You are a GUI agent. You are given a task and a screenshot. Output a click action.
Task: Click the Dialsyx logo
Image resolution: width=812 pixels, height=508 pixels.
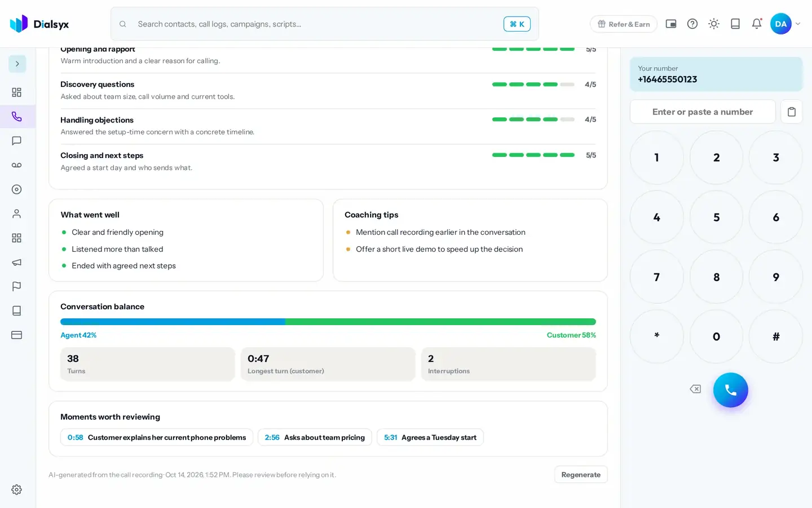pyautogui.click(x=39, y=24)
